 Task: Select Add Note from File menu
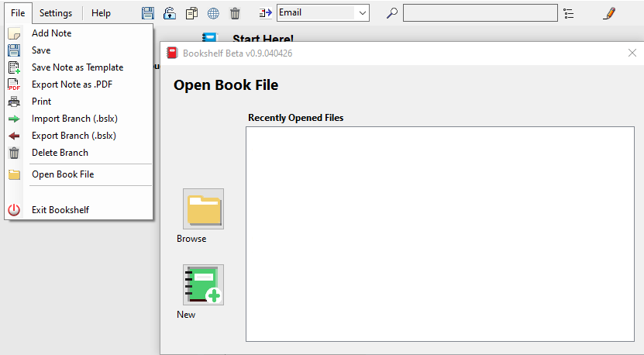[51, 33]
